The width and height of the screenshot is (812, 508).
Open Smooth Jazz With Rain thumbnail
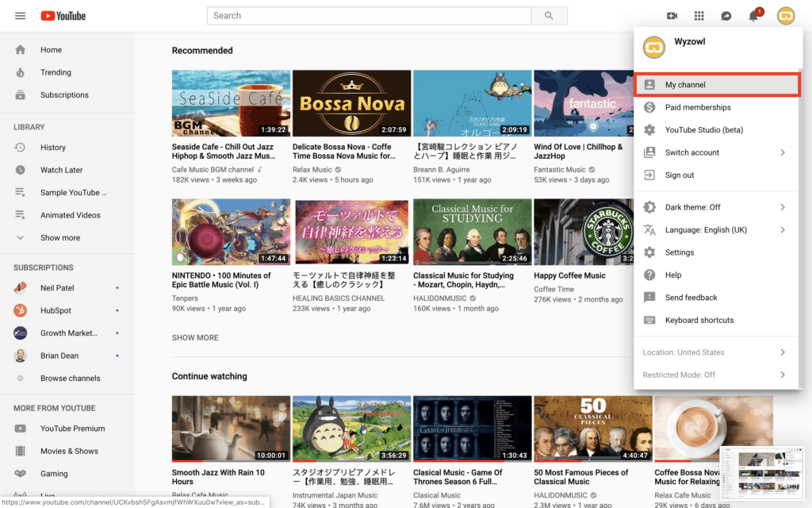click(x=231, y=429)
